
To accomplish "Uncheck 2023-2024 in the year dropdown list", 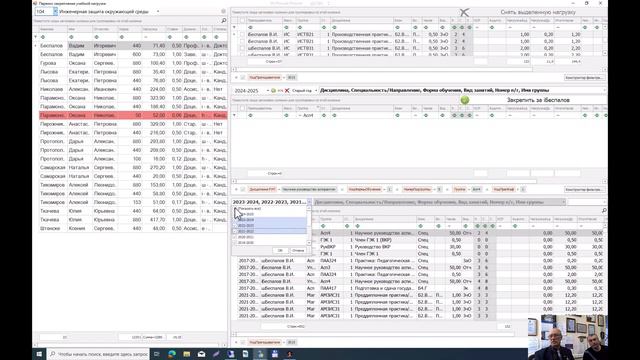I will pyautogui.click(x=236, y=220).
